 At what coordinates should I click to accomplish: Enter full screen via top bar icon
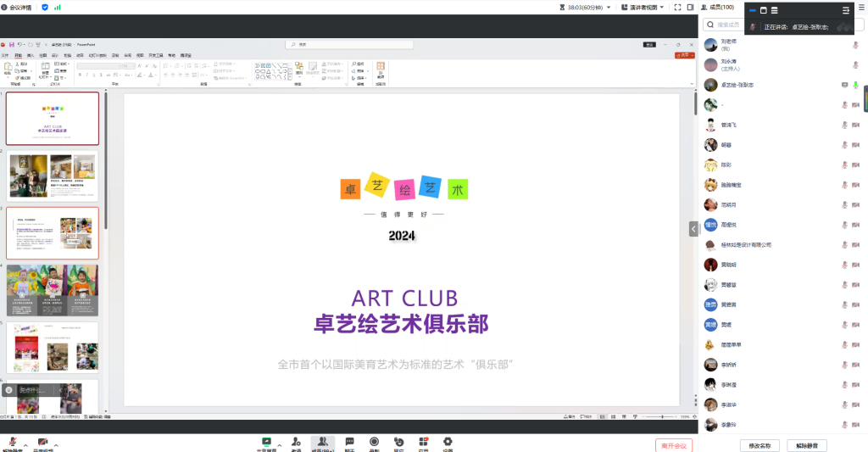tap(676, 7)
